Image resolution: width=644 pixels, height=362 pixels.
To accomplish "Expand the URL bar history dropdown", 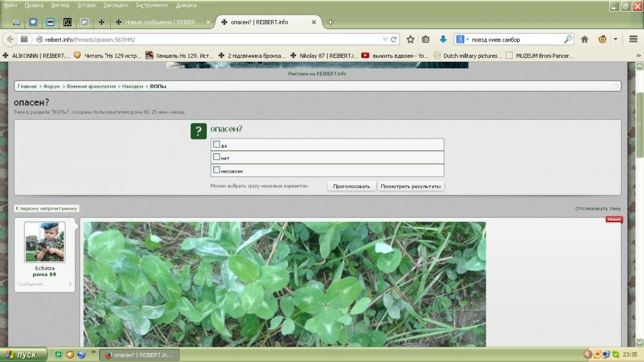I will tap(385, 39).
